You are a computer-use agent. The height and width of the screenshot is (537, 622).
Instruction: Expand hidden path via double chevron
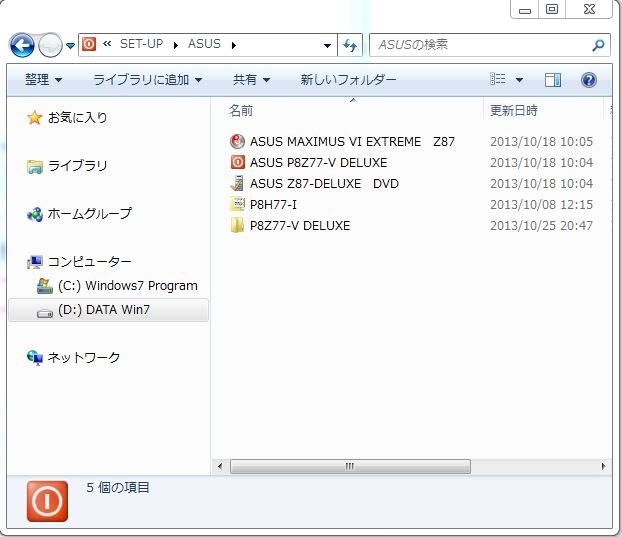pyautogui.click(x=107, y=44)
